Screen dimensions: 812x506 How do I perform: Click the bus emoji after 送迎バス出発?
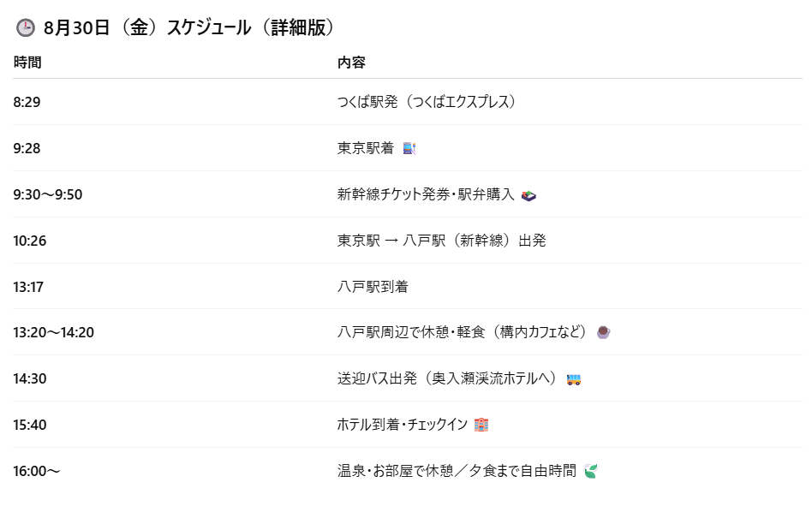[574, 379]
